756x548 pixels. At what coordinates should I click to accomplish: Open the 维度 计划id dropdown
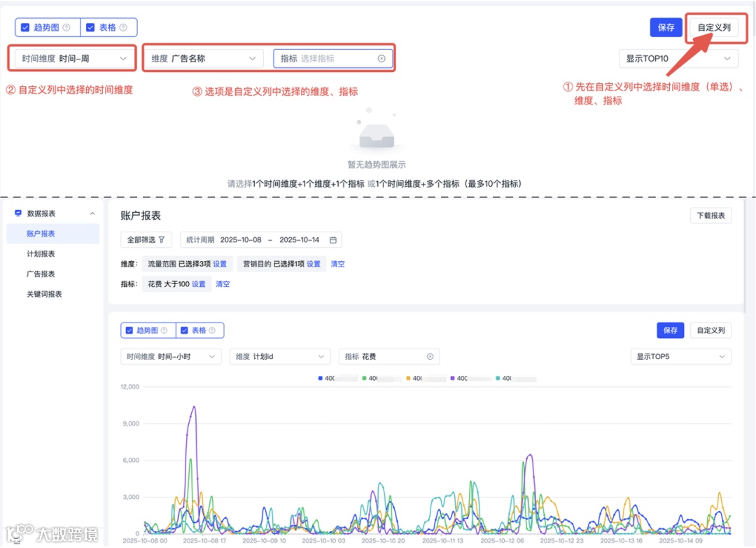[x=279, y=357]
